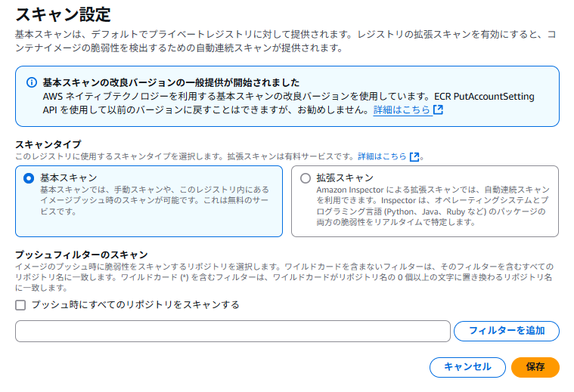Open 詳細はこちら link under スキャンタイプ

(x=382, y=156)
